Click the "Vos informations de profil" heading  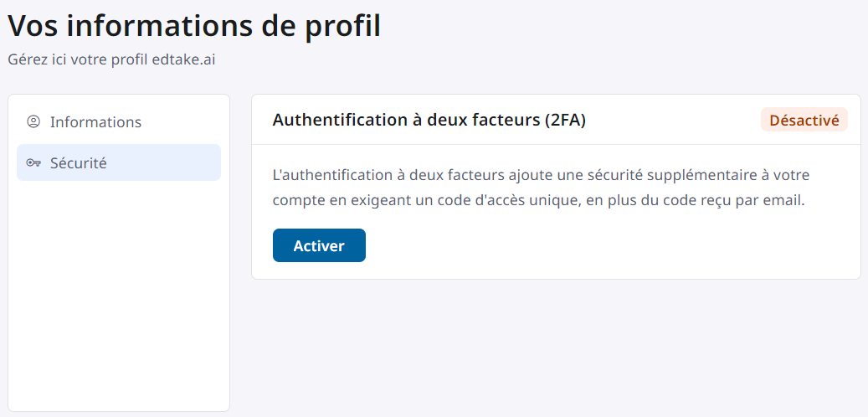coord(194,26)
